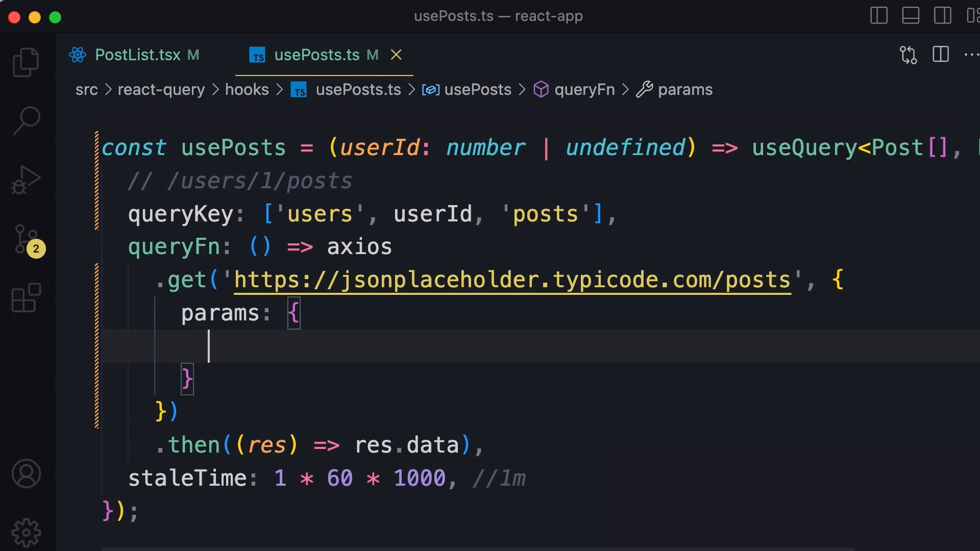This screenshot has width=980, height=551.
Task: Click the 'const' keyword
Action: click(134, 148)
